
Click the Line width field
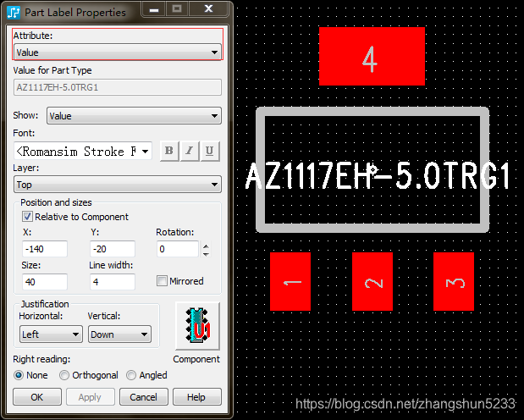[x=113, y=282]
